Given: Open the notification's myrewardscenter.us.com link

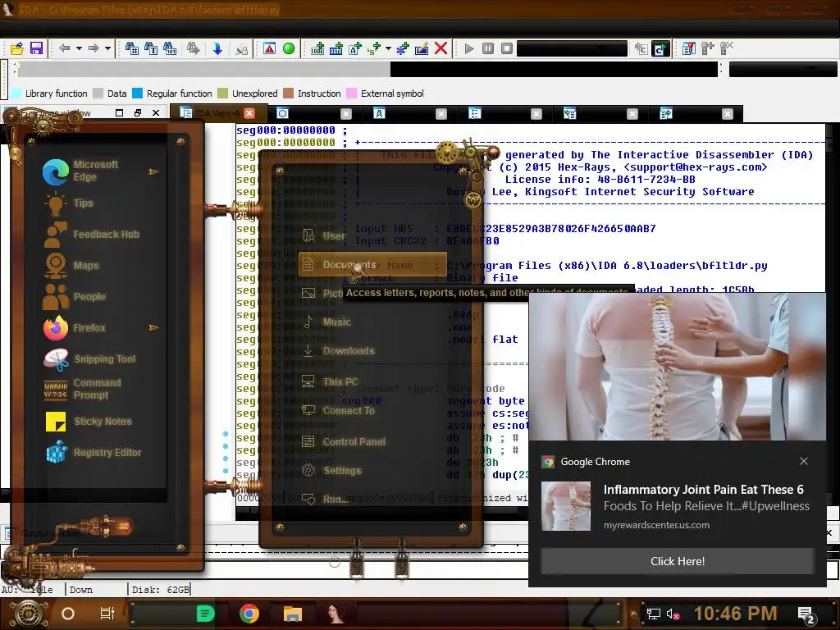Looking at the screenshot, I should [656, 525].
